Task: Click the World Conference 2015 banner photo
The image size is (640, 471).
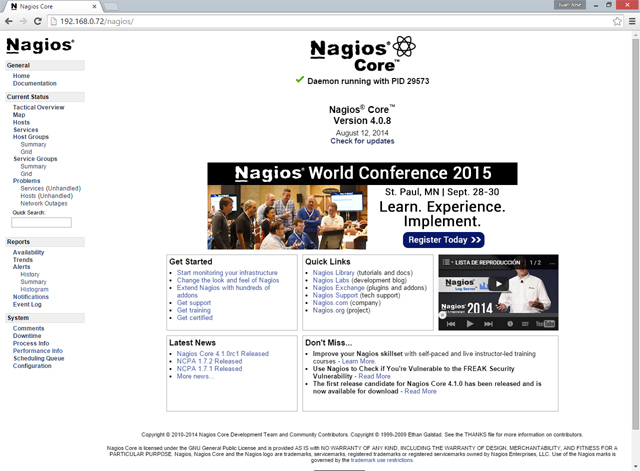Action: [x=287, y=217]
